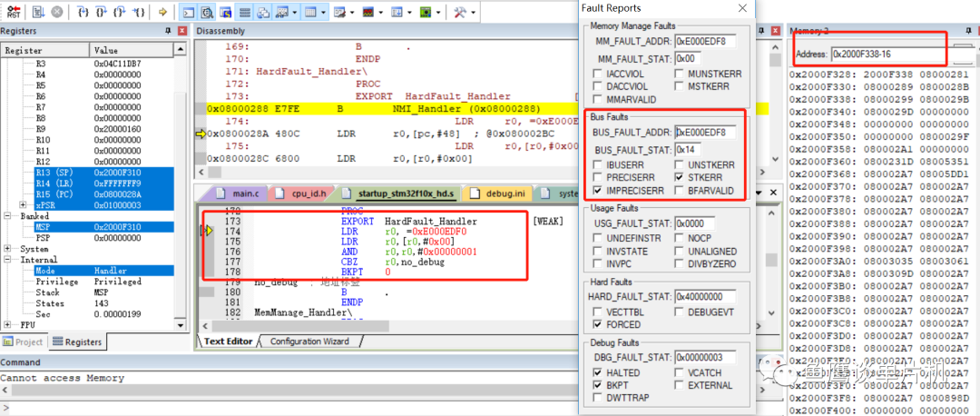This screenshot has height=416, width=980.
Task: Toggle the Registers window icon
Action: coord(245,11)
